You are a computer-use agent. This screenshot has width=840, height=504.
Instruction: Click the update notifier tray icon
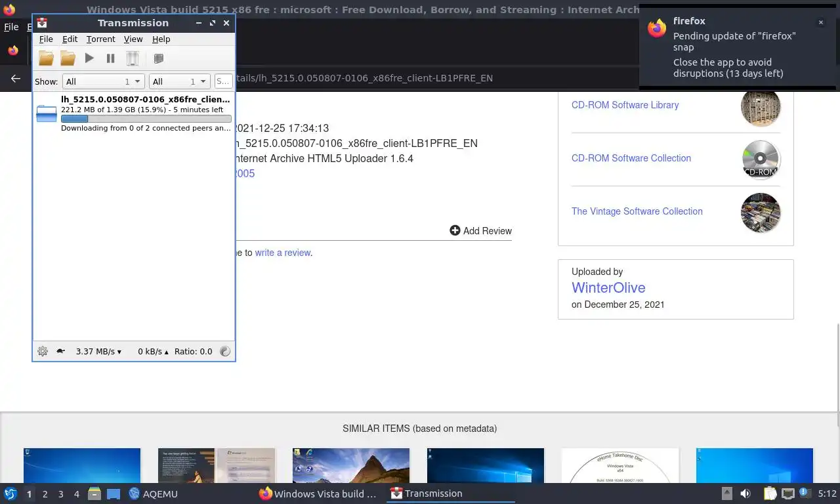pos(804,493)
